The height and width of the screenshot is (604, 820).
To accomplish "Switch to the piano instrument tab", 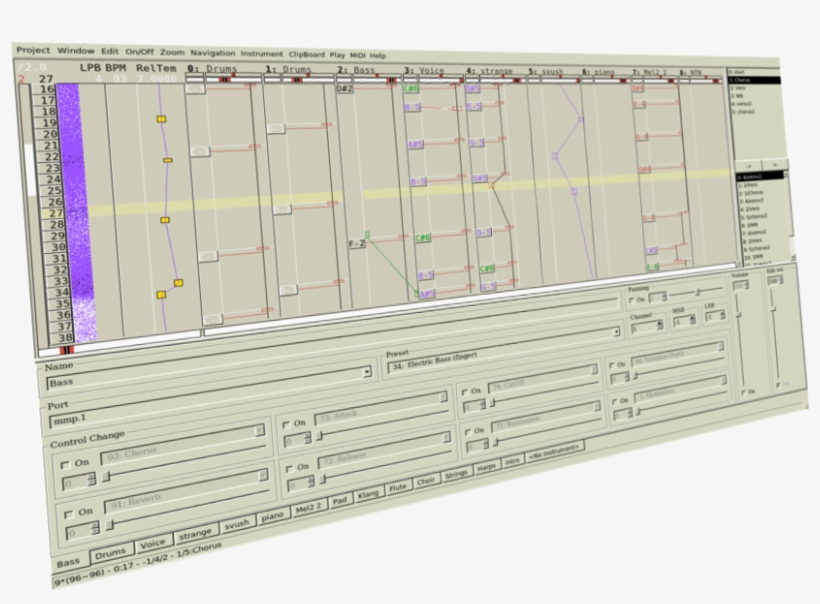I will tap(272, 516).
